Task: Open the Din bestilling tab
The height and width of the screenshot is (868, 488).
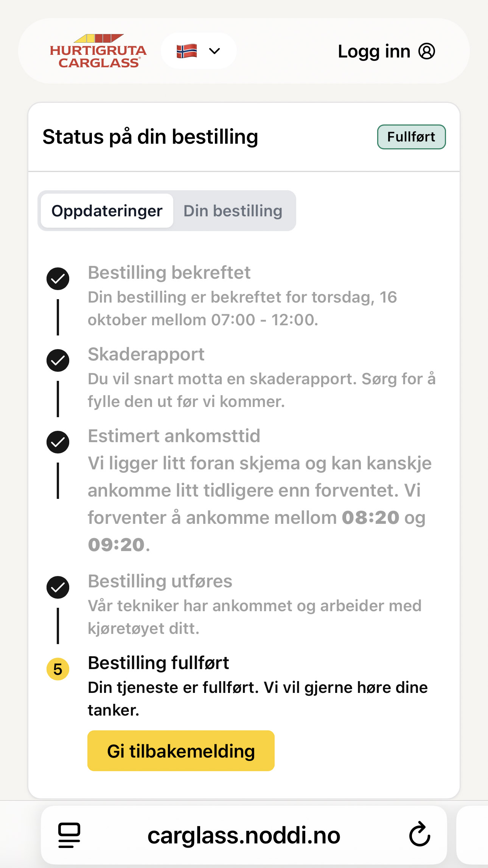Action: (233, 211)
